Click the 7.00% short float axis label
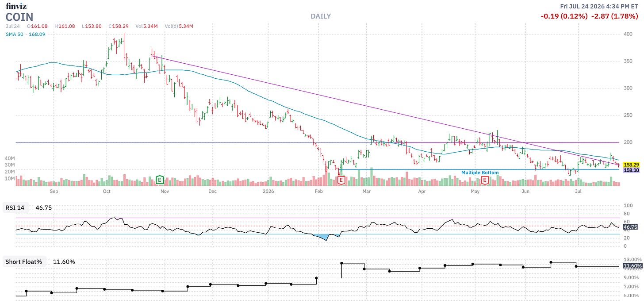 coord(632,286)
